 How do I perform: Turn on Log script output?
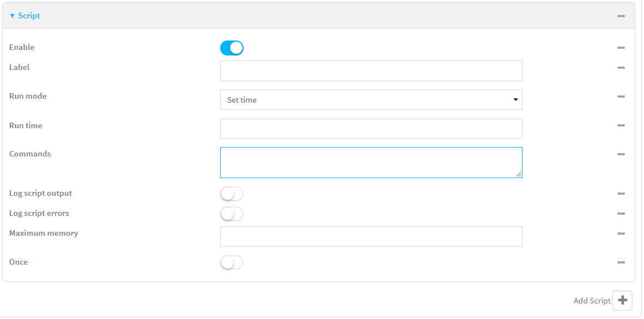tap(232, 194)
